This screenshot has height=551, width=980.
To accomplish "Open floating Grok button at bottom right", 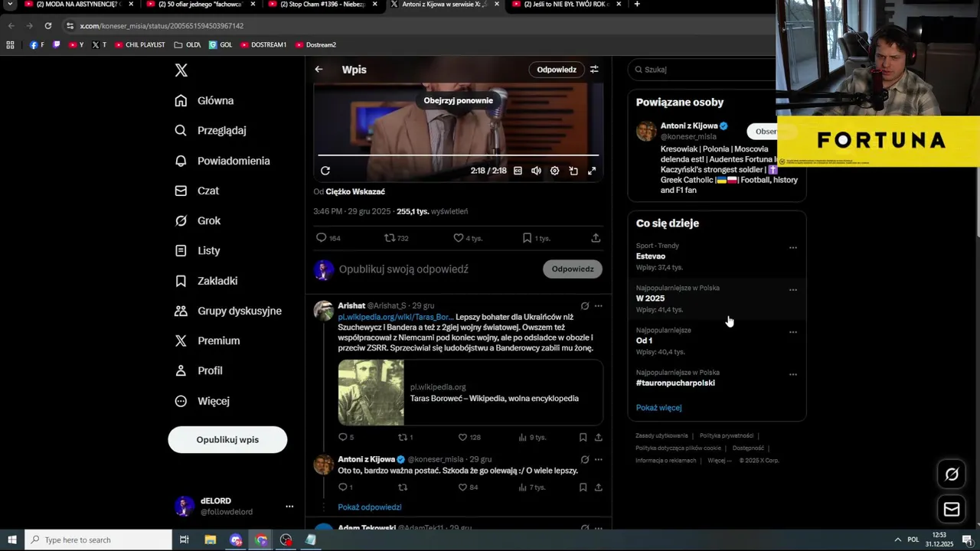I will [x=952, y=474].
